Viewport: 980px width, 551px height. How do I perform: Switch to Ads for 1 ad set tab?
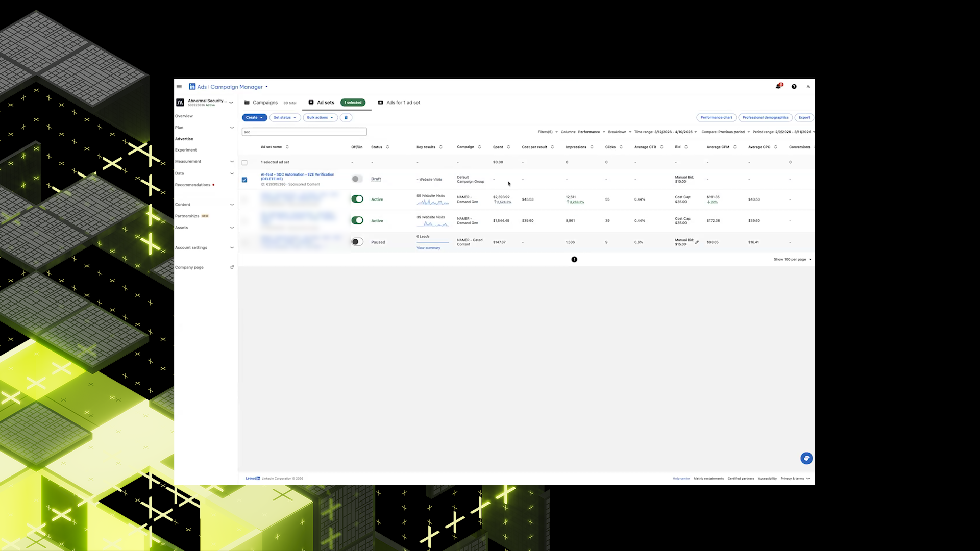click(399, 103)
